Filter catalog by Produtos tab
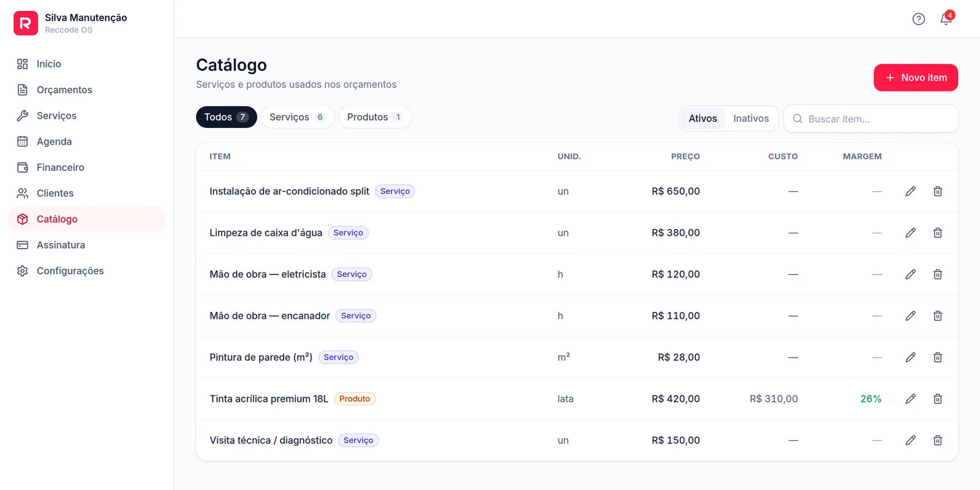Viewport: 980px width, 490px height. click(x=375, y=117)
